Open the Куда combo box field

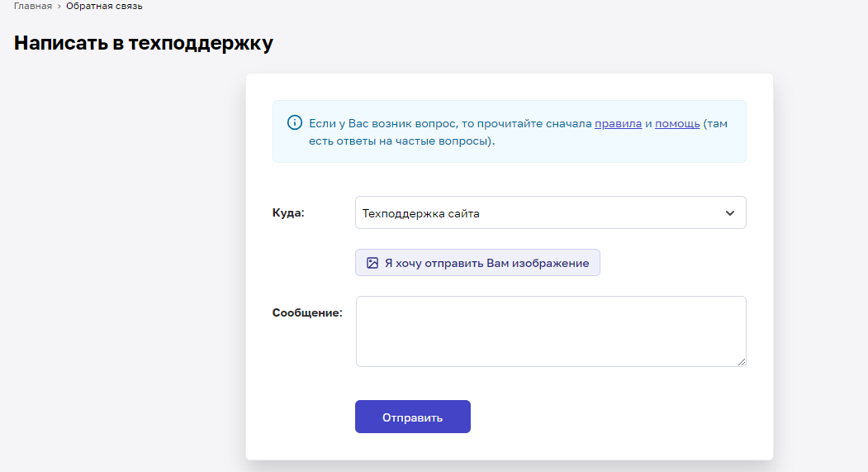(550, 212)
